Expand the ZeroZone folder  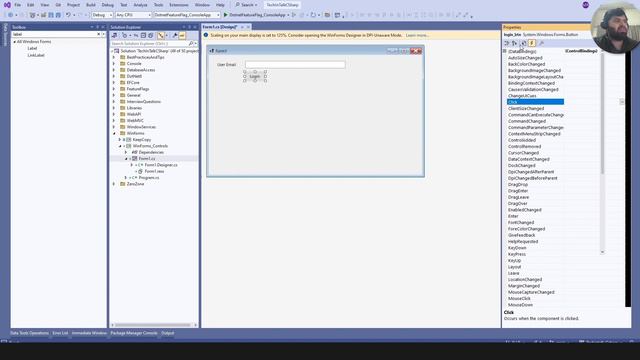114,184
